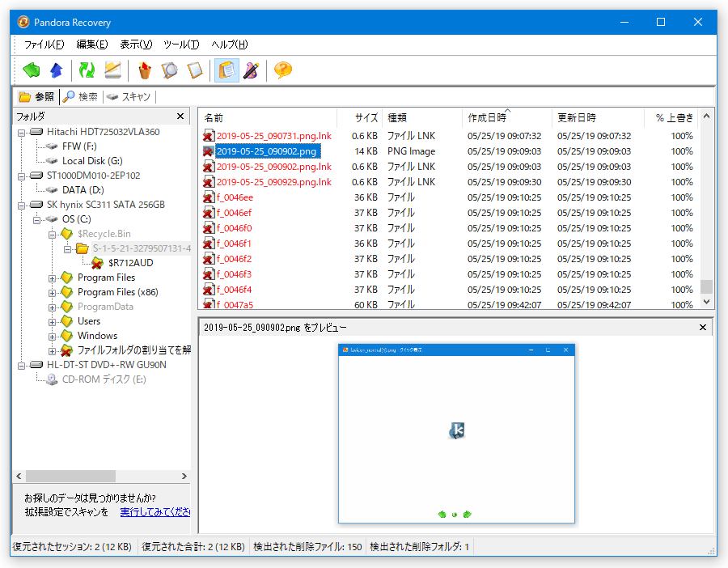Click the blue up-level arrow icon

point(56,70)
